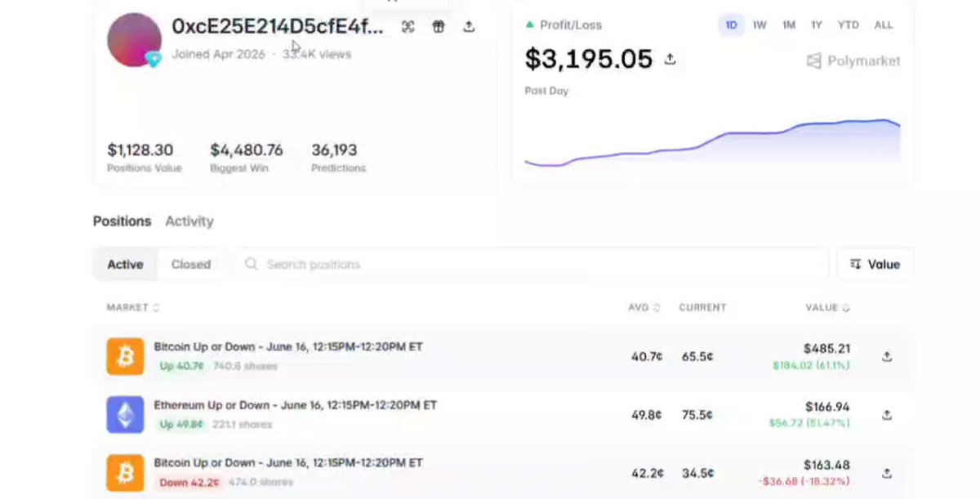Image resolution: width=980 pixels, height=499 pixels.
Task: Switch profit chart to 1W
Action: click(759, 25)
